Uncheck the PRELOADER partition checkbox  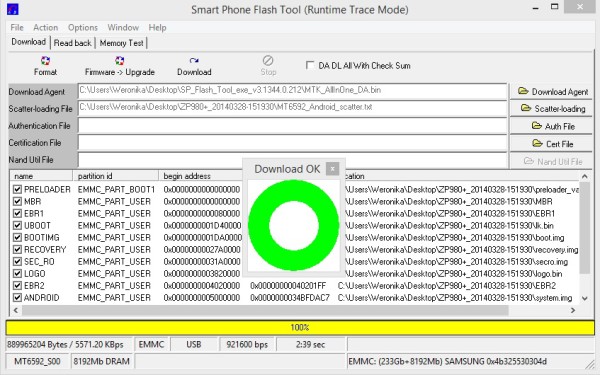pyautogui.click(x=17, y=189)
